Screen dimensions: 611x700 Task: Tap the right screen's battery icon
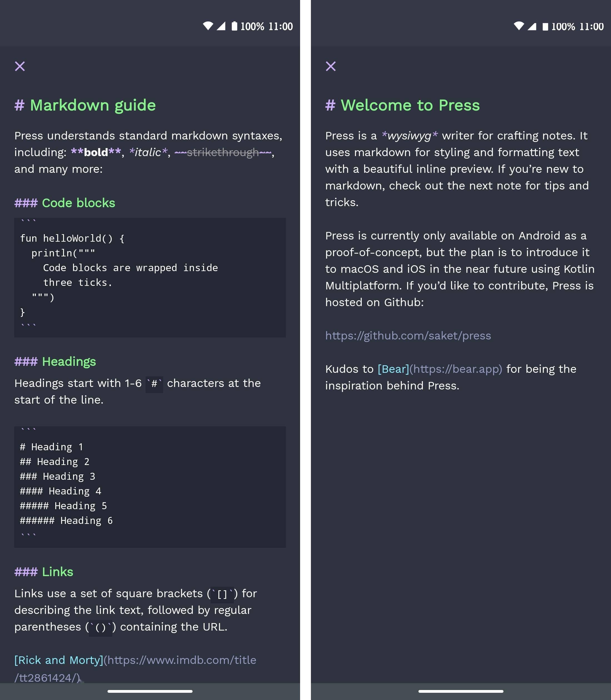coord(545,26)
